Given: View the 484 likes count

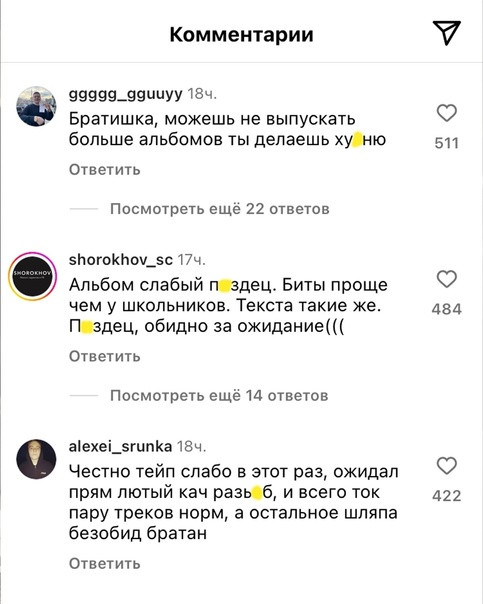Looking at the screenshot, I should click(x=447, y=309).
